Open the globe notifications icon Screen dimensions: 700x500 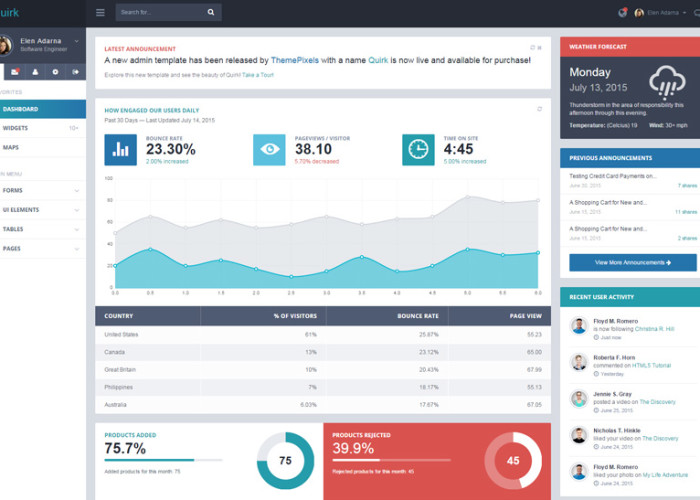(x=622, y=12)
